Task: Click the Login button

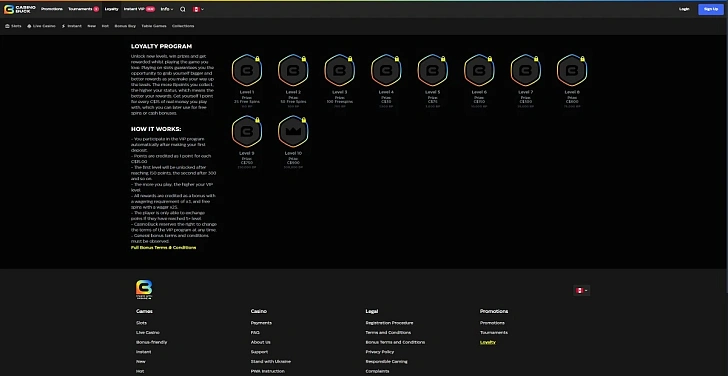Action: 684,9
